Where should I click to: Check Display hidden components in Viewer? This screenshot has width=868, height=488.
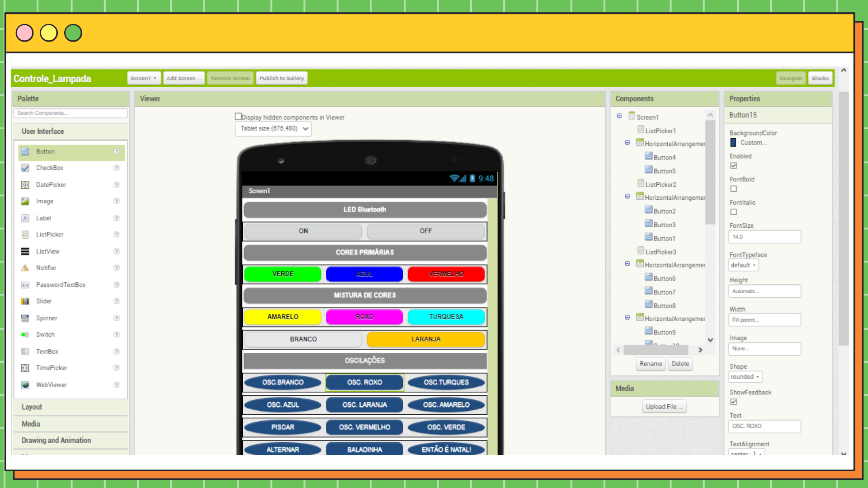[238, 117]
